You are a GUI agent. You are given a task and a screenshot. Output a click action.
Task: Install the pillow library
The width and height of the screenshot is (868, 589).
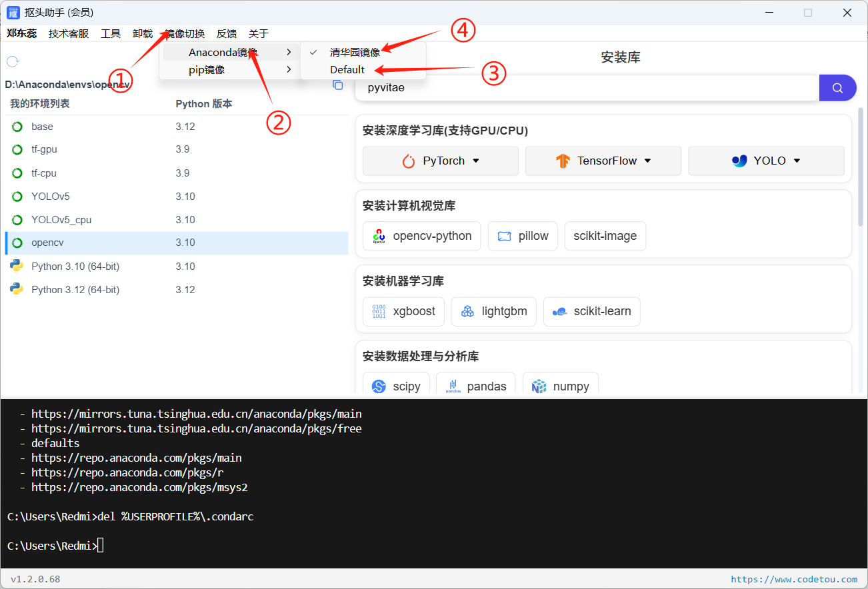pyautogui.click(x=523, y=236)
